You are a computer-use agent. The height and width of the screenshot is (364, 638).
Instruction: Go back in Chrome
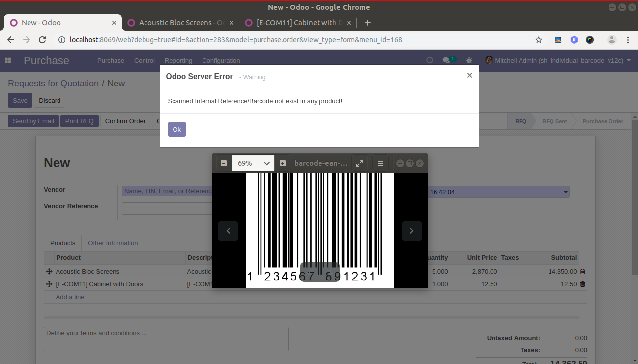coord(11,40)
